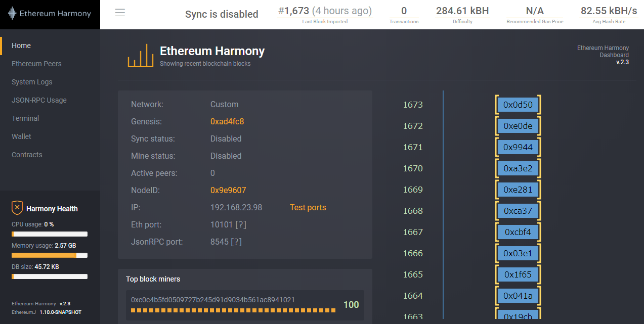The image size is (644, 324).
Task: Click the Memory usage 2.57 GB label
Action: [x=44, y=245]
